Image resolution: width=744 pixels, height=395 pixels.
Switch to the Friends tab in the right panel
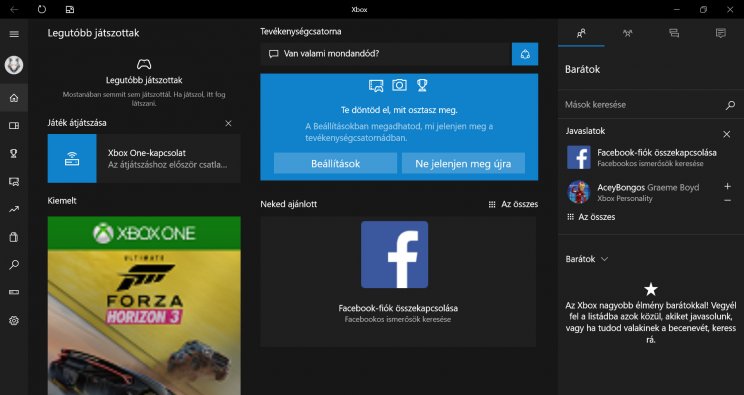coord(581,33)
